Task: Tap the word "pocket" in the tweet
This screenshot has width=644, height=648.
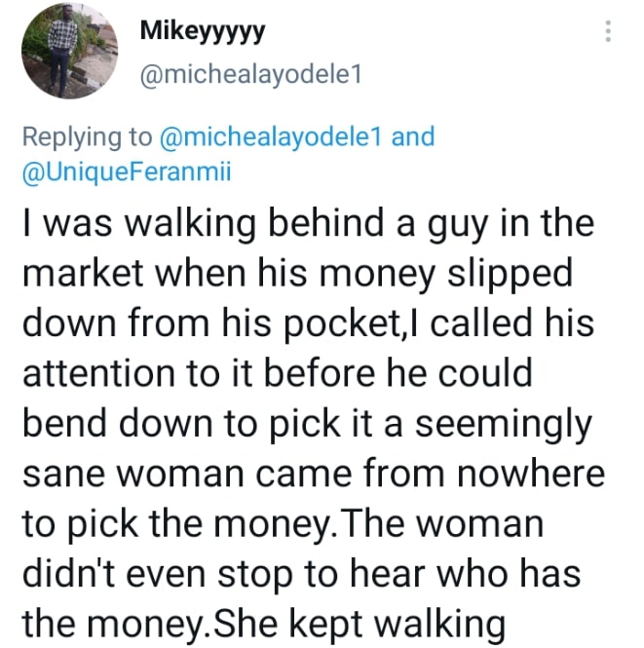Action: [x=320, y=324]
